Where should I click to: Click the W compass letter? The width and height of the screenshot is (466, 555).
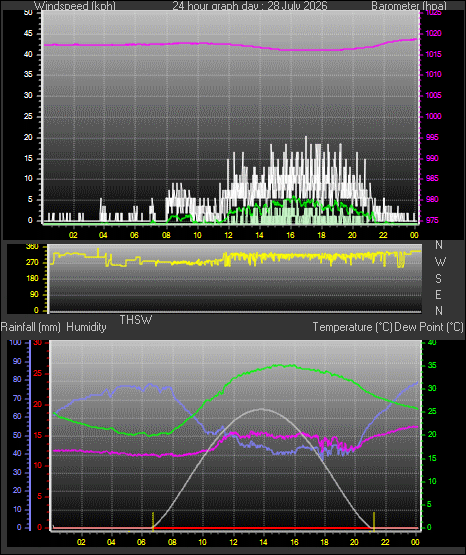click(440, 262)
